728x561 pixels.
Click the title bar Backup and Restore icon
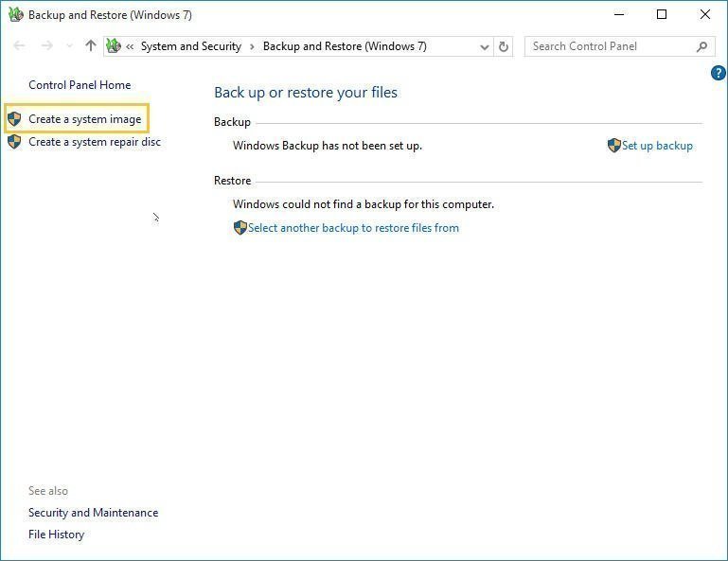(x=16, y=14)
